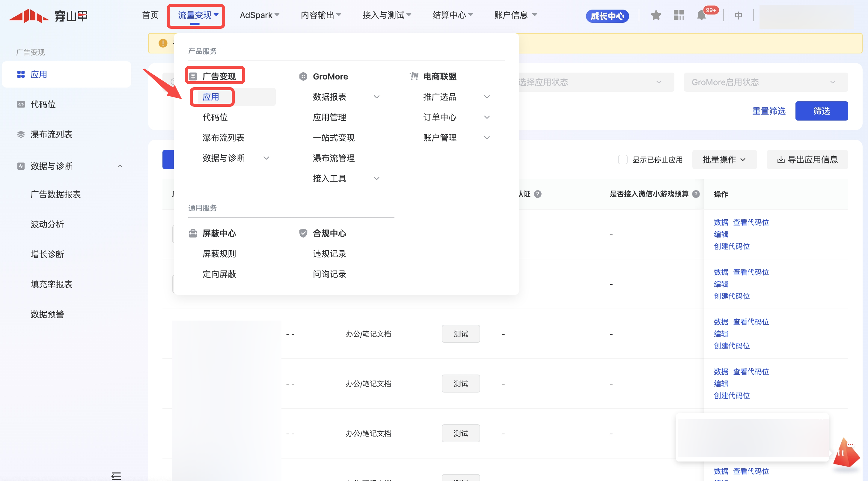Click the blue 筛选 button
The height and width of the screenshot is (481, 868).
[822, 111]
